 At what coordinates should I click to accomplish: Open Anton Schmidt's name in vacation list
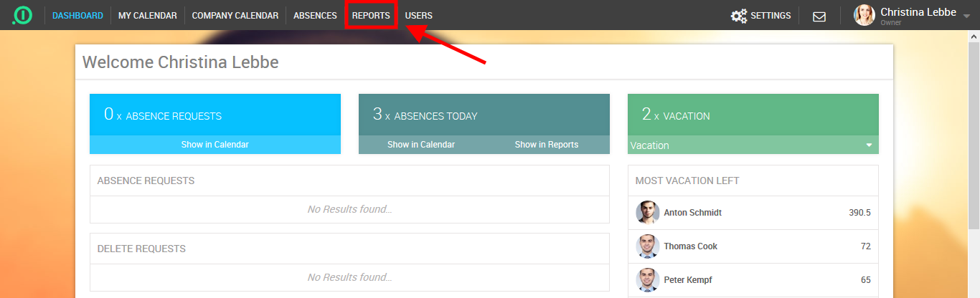coord(692,213)
